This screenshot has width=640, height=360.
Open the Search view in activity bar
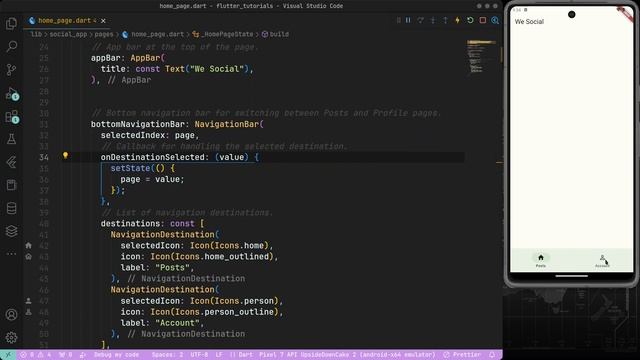[11, 46]
